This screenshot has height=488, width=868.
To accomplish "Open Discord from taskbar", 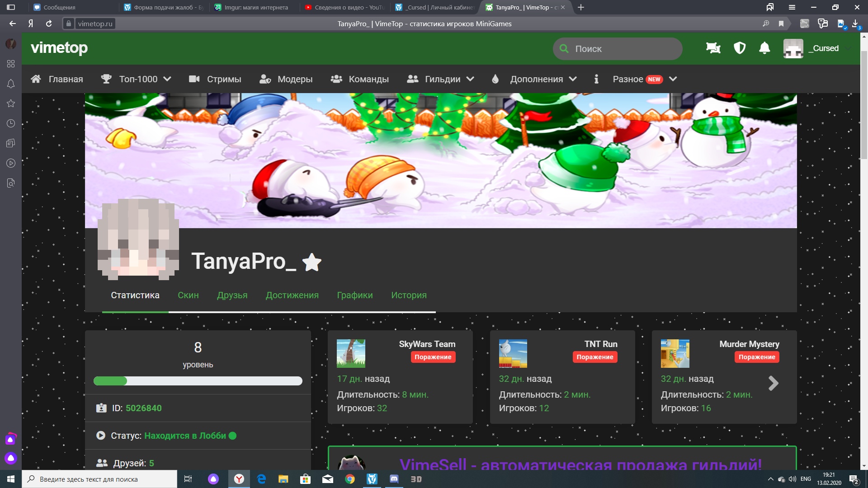I will click(394, 479).
